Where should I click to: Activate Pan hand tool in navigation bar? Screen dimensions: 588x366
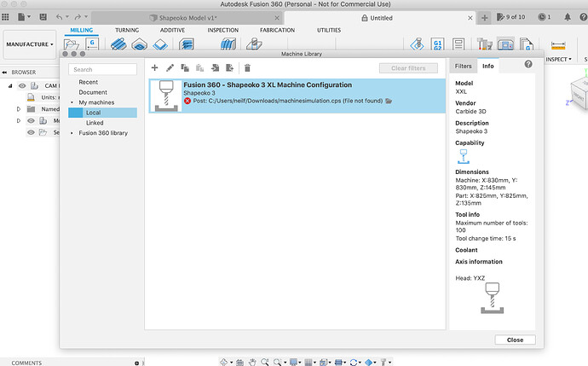click(x=252, y=363)
